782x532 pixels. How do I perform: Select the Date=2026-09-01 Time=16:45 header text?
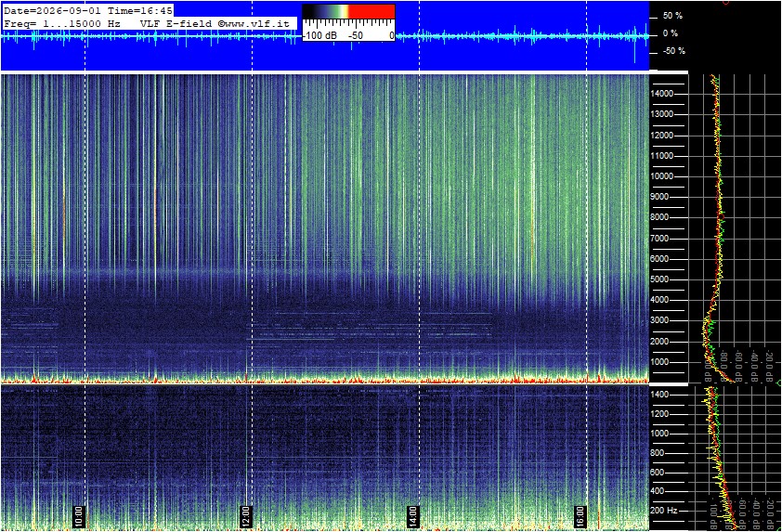(x=88, y=10)
